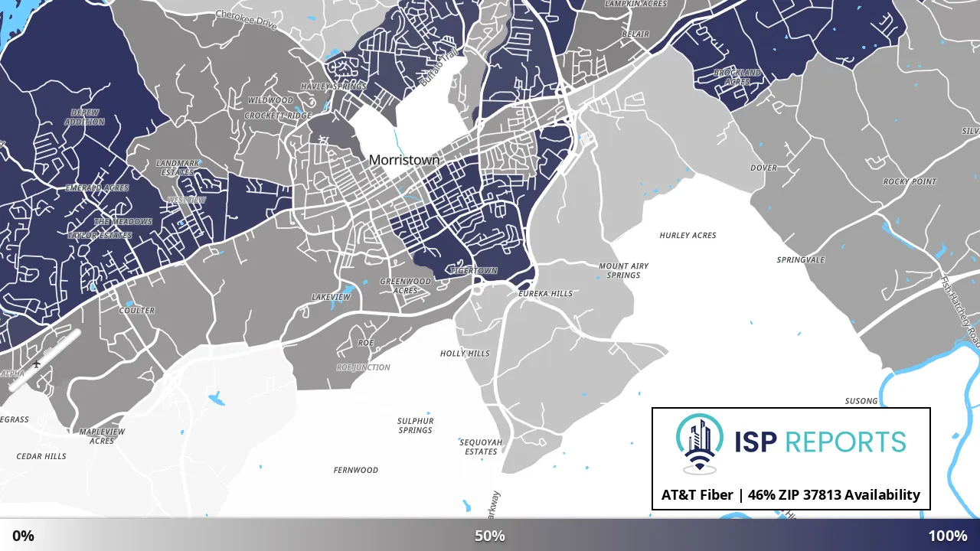980x551 pixels.
Task: Select the Holly Hills label
Action: click(465, 354)
